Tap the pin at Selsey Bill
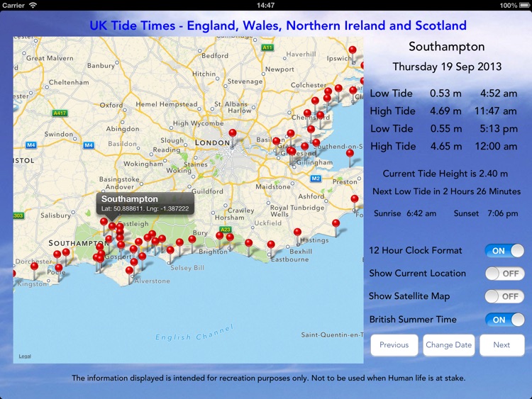This screenshot has height=399, width=532. click(x=170, y=250)
